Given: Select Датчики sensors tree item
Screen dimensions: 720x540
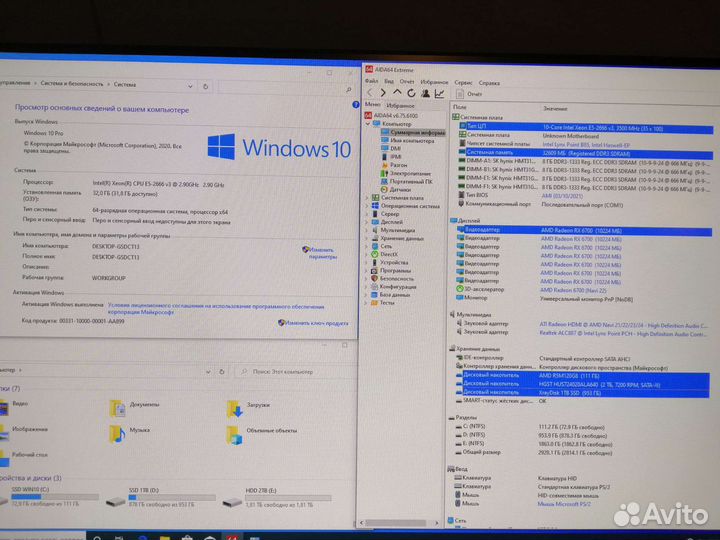Looking at the screenshot, I should [396, 189].
